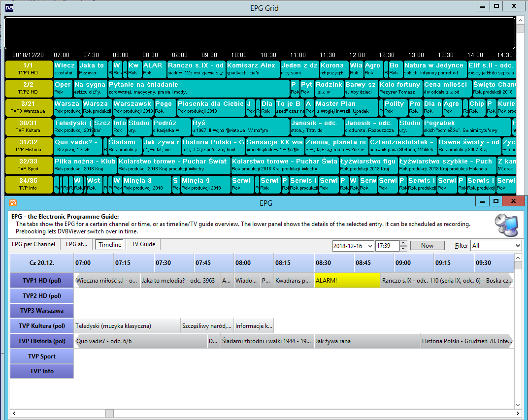
Task: Decrease time with the down spinner arrow
Action: (403, 248)
